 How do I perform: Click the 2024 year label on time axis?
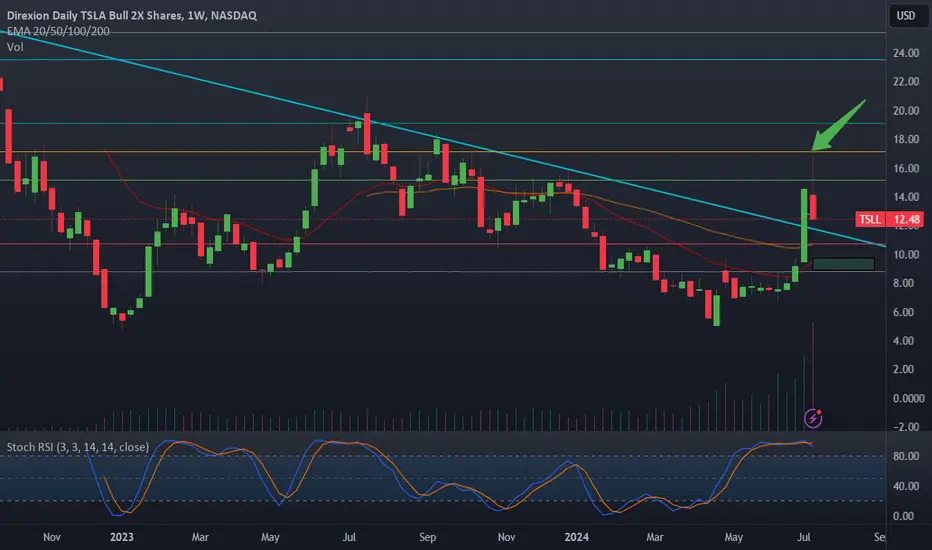[x=577, y=537]
